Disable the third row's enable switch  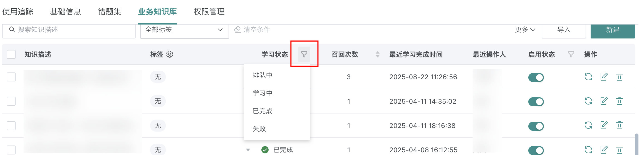tap(536, 126)
